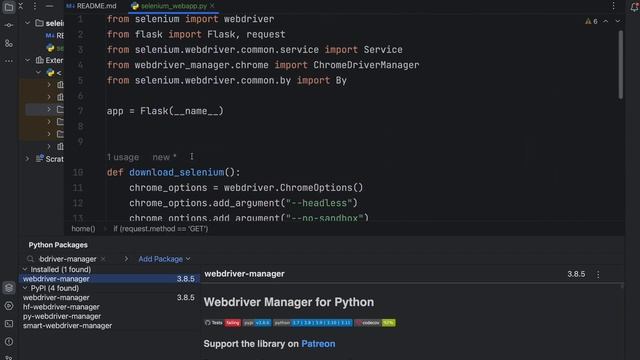Select the Python file in project tree
This screenshot has width=640, height=360.
[x=55, y=48]
